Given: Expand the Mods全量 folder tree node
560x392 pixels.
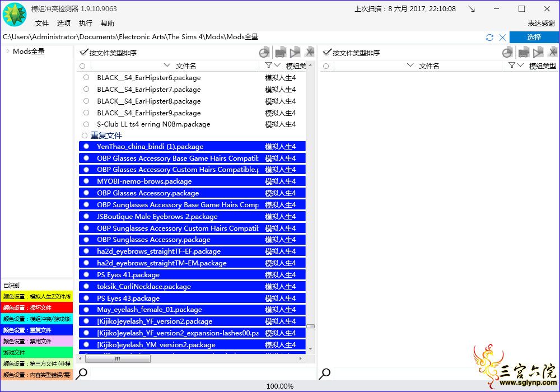Looking at the screenshot, I should tap(7, 52).
